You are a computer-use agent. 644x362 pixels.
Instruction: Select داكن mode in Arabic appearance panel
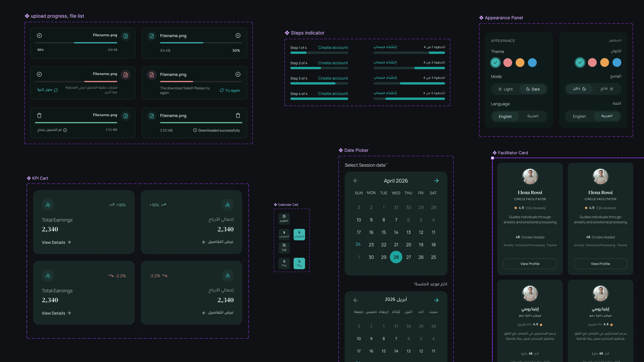[x=579, y=89]
